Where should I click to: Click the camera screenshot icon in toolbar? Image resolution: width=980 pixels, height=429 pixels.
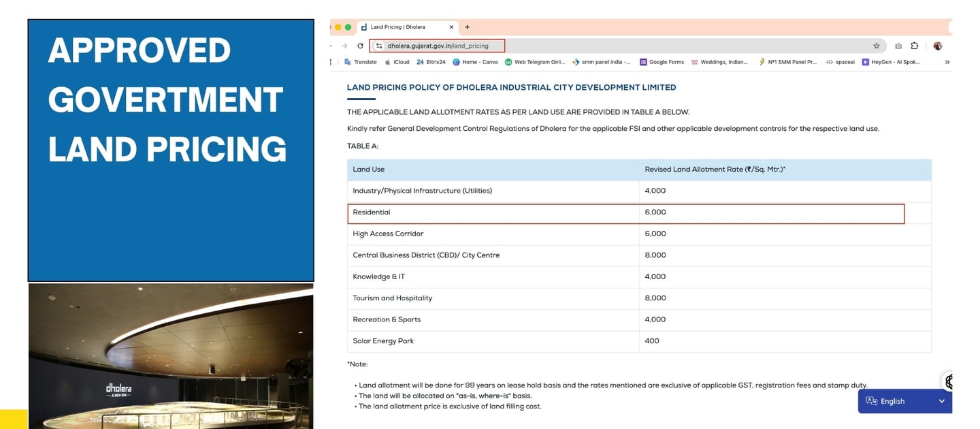pos(898,46)
